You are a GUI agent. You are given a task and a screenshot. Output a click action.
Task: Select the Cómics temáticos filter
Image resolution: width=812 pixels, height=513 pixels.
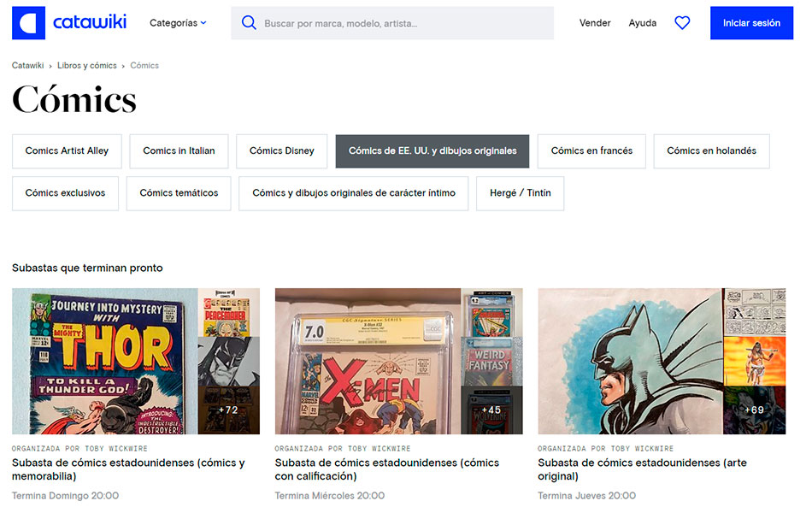tap(179, 193)
